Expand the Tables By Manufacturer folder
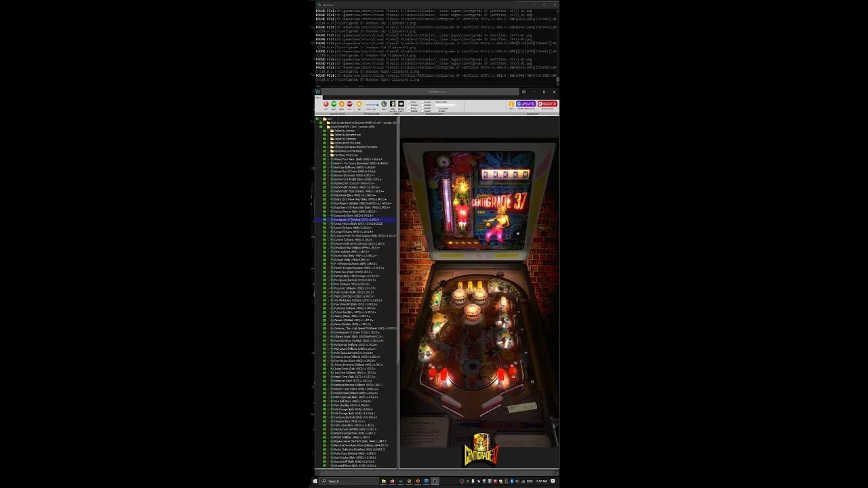The height and width of the screenshot is (488, 868). click(332, 135)
